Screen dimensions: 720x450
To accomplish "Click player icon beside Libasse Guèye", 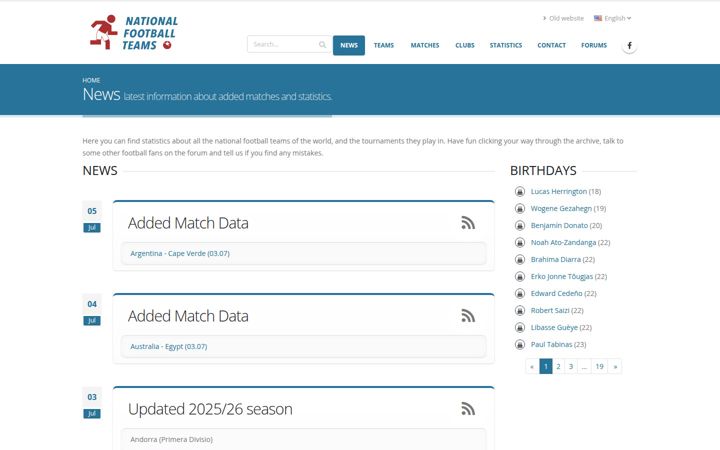I will [x=520, y=327].
